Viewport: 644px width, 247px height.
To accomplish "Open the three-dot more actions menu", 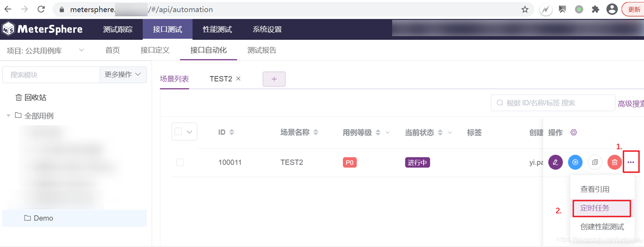I will click(x=631, y=162).
